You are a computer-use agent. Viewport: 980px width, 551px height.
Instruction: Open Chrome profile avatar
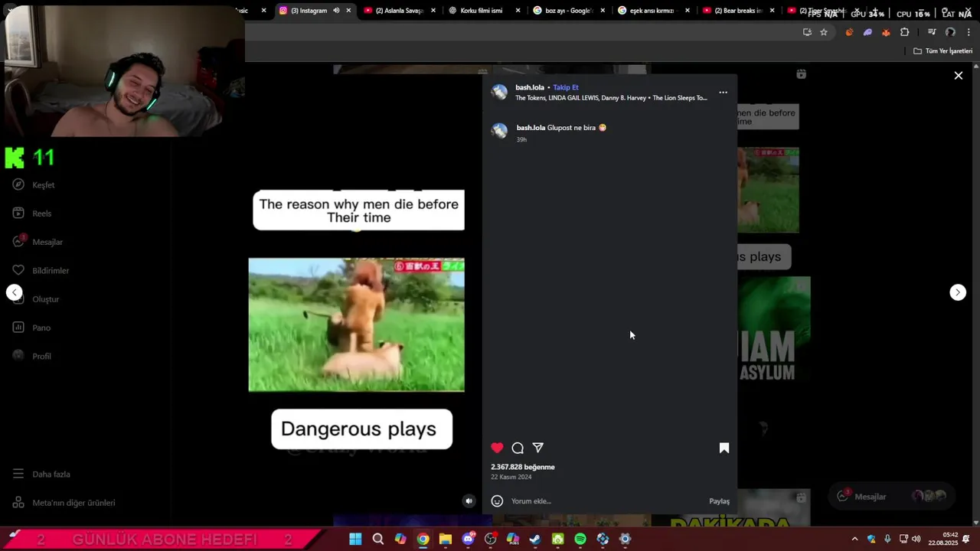coord(950,32)
